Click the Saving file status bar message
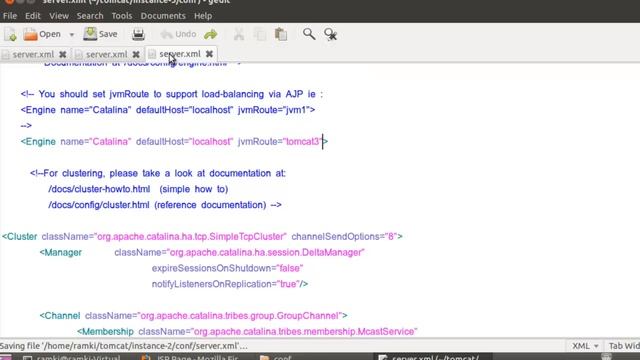The height and width of the screenshot is (360, 640). (124, 346)
